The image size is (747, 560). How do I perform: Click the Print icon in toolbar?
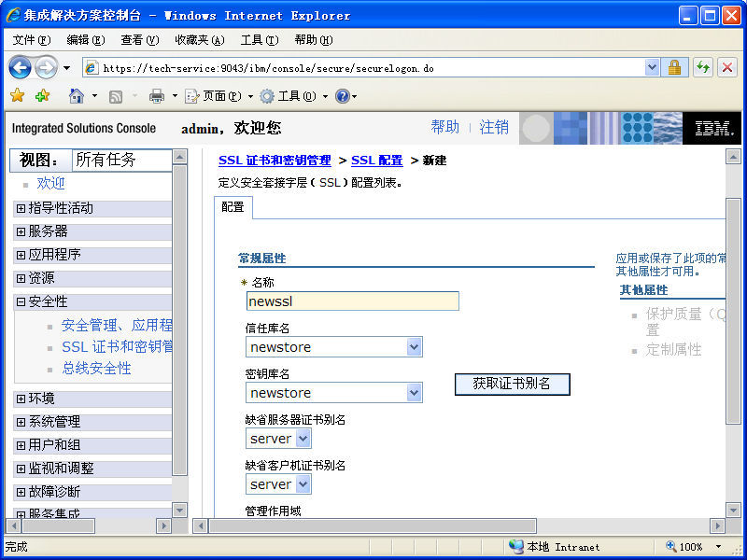(x=156, y=96)
